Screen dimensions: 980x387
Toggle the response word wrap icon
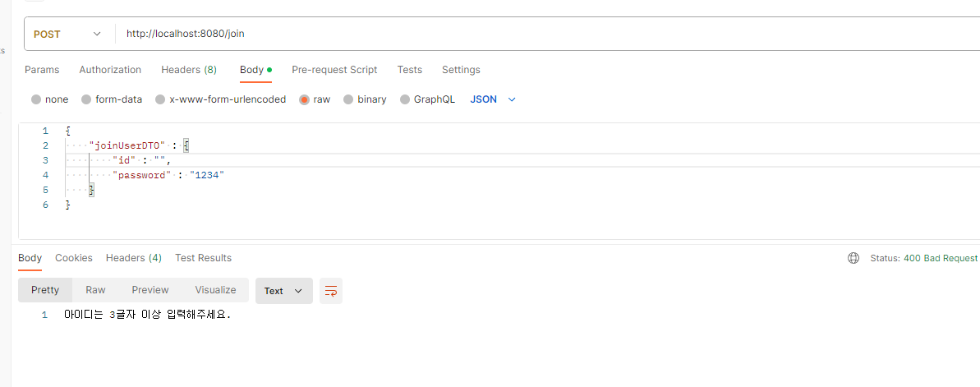[x=330, y=291]
